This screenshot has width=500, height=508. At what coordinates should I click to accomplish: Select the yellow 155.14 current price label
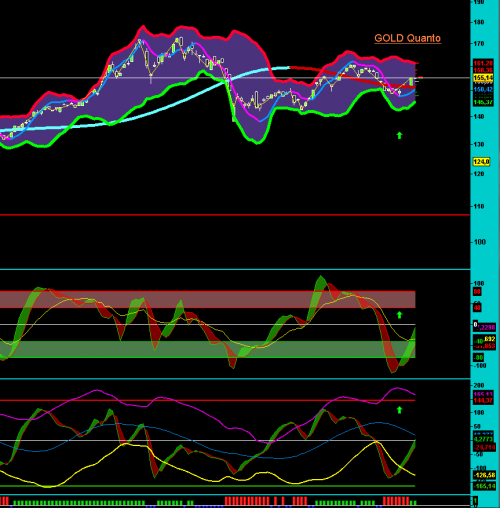pyautogui.click(x=483, y=78)
